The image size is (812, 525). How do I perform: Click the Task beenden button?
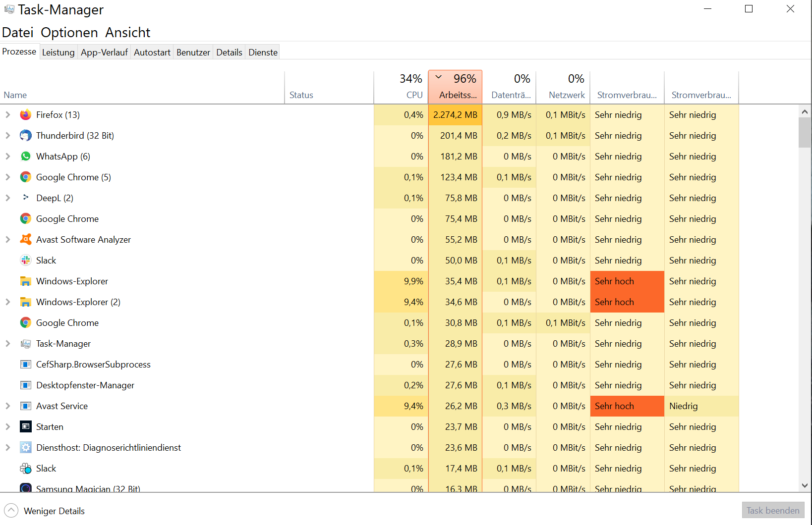click(773, 511)
